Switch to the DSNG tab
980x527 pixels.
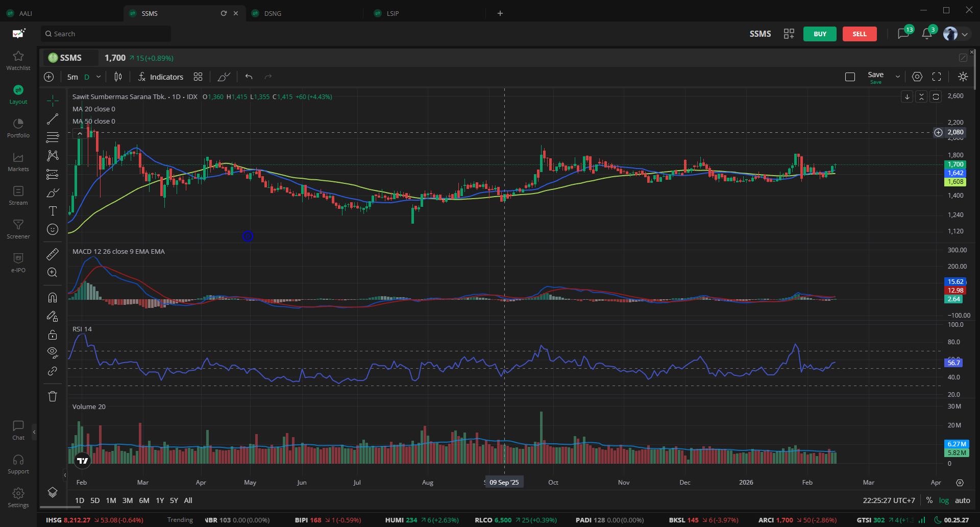[x=273, y=13]
